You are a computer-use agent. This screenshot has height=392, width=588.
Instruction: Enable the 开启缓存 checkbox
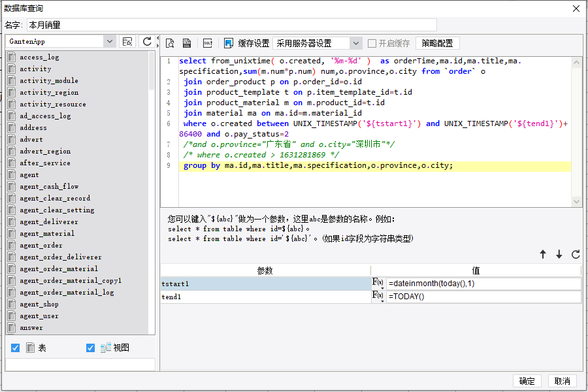(372, 43)
